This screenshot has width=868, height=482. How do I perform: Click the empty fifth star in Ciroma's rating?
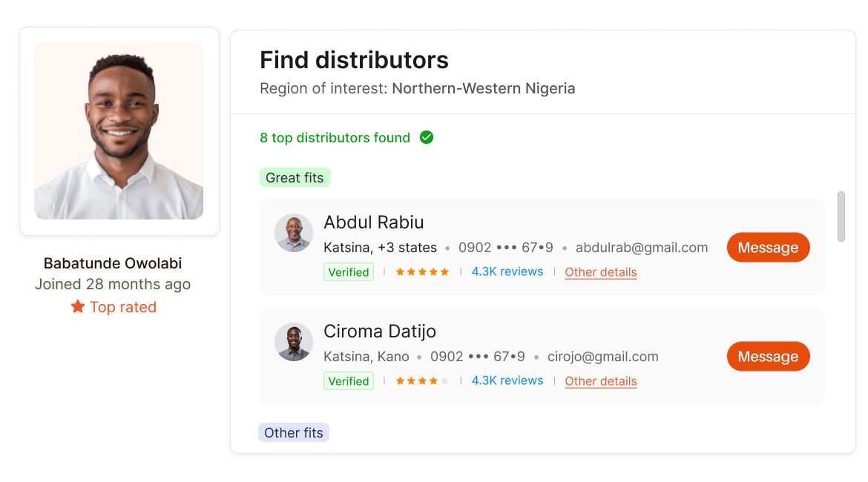(x=444, y=381)
